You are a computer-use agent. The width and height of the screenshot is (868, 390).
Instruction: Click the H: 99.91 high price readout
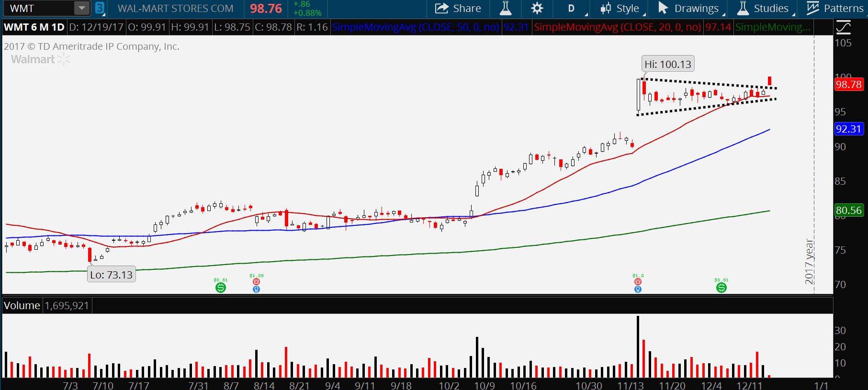pyautogui.click(x=190, y=27)
